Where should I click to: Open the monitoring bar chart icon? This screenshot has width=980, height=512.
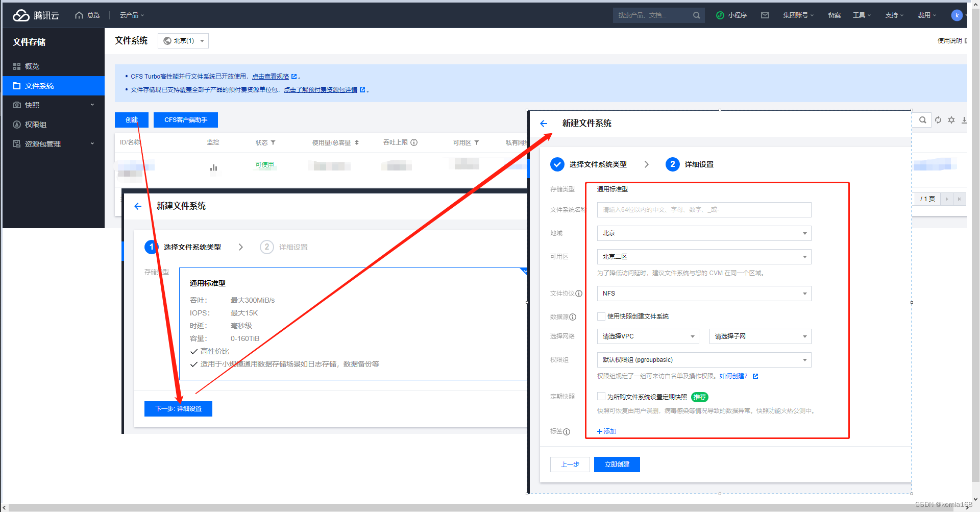213,167
